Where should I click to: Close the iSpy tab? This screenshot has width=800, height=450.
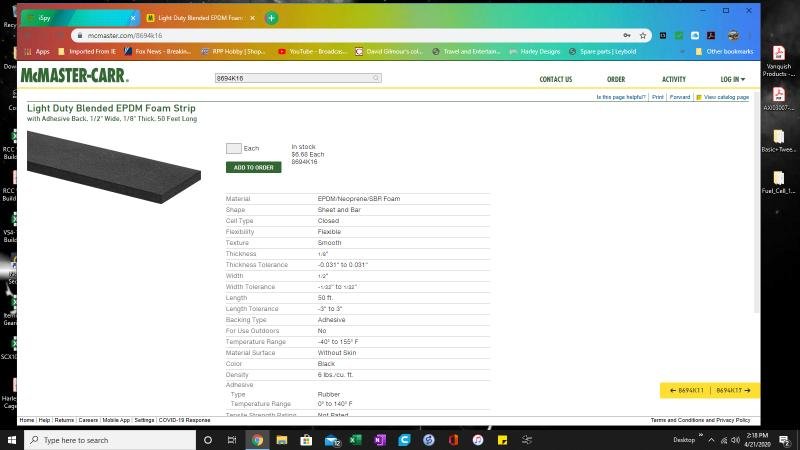[x=133, y=18]
